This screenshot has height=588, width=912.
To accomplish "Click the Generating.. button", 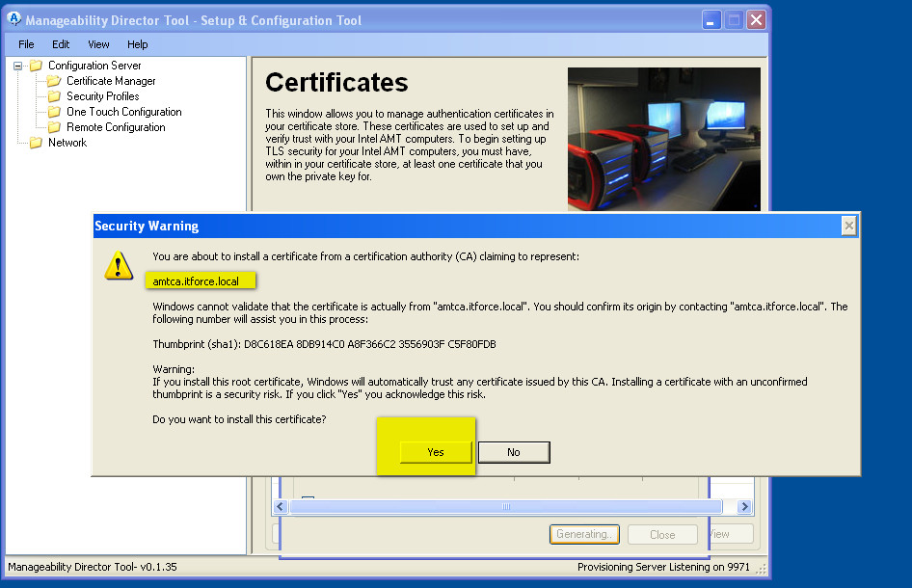I will tap(584, 534).
